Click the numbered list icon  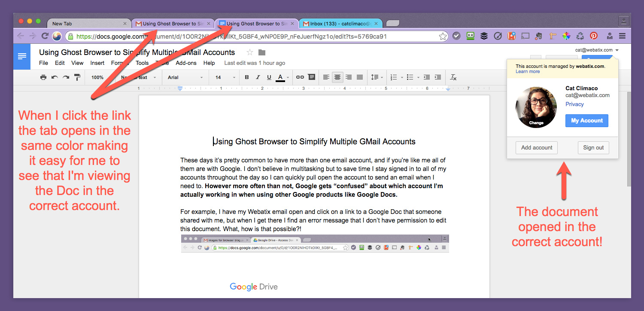(x=394, y=77)
